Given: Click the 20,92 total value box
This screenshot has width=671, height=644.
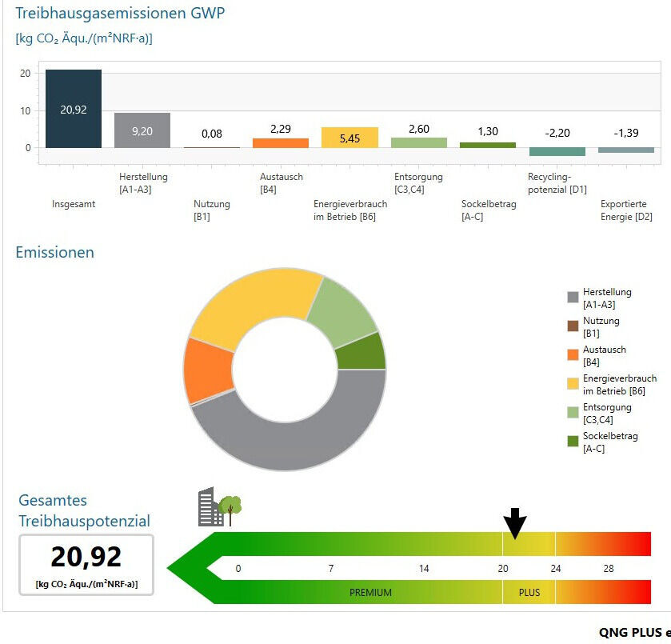Looking at the screenshot, I should pyautogui.click(x=86, y=564).
